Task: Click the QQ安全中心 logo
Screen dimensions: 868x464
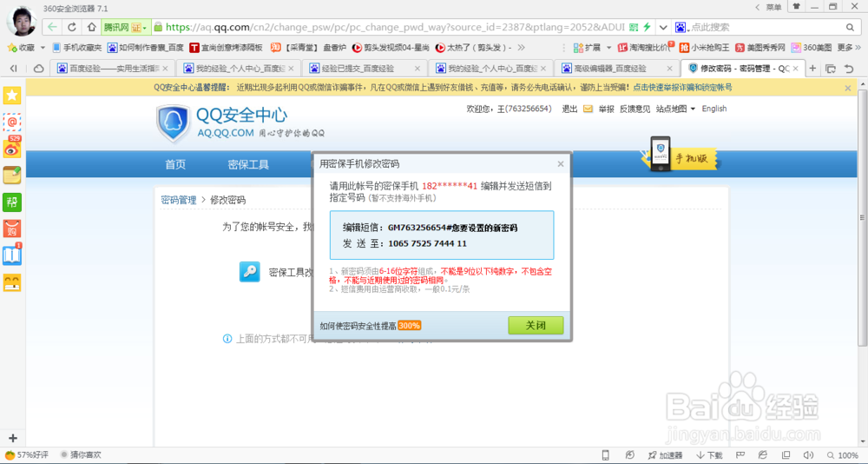Action: pos(240,123)
